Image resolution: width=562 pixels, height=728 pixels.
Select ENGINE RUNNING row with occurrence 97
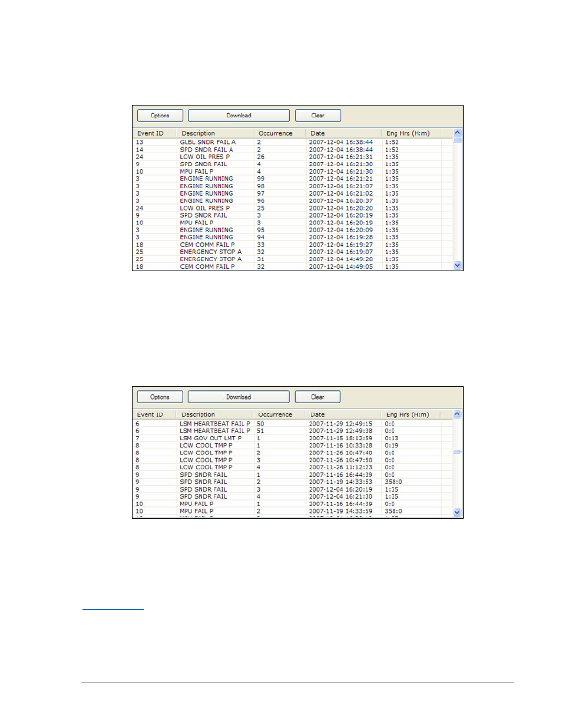coord(293,193)
